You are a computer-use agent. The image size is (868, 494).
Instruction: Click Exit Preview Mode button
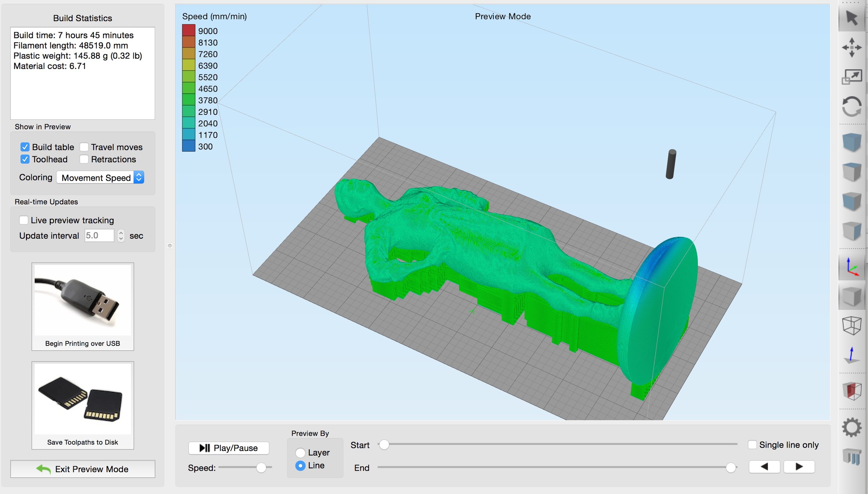tap(83, 469)
